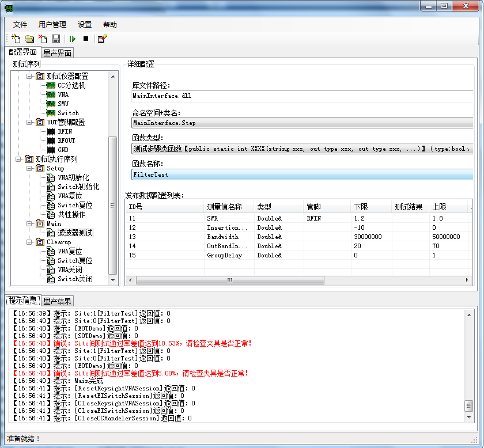
Task: Select the CC分选机 instrument in the tree
Action: coord(71,85)
